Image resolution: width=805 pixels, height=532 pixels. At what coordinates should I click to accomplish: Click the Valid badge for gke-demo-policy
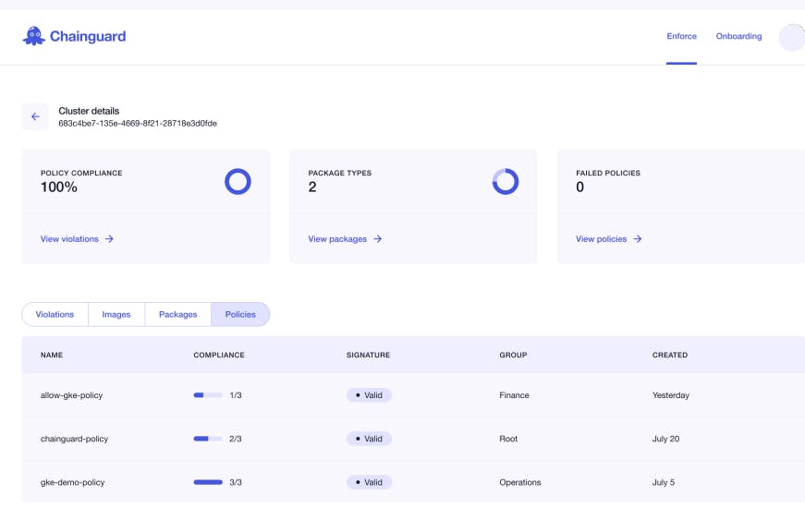(369, 482)
